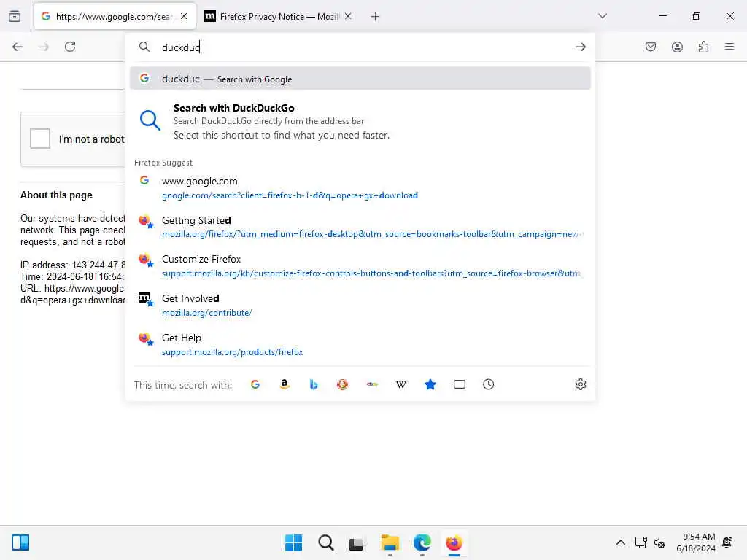Screen dimensions: 747x560
Task: Open File Explorer from the taskbar
Action: 390,542
